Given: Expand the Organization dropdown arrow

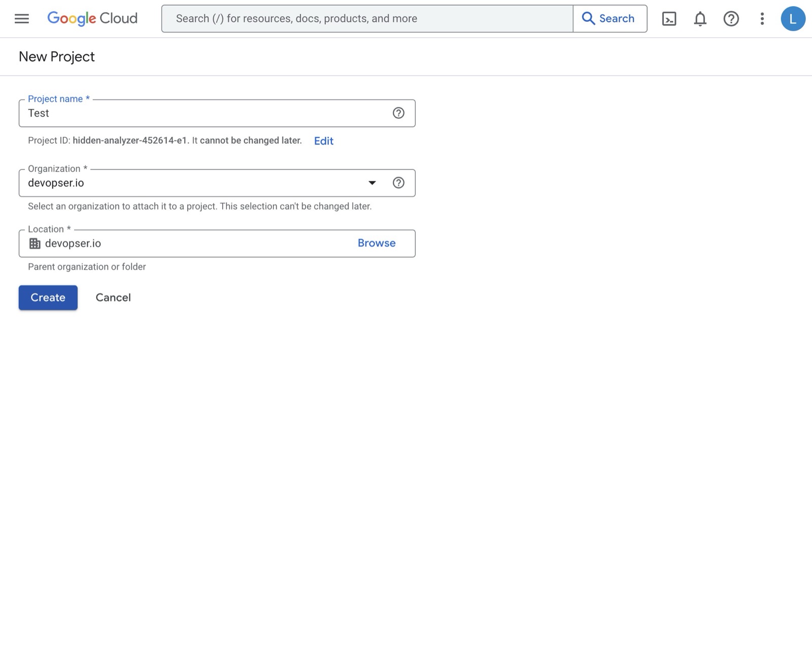Looking at the screenshot, I should [372, 183].
